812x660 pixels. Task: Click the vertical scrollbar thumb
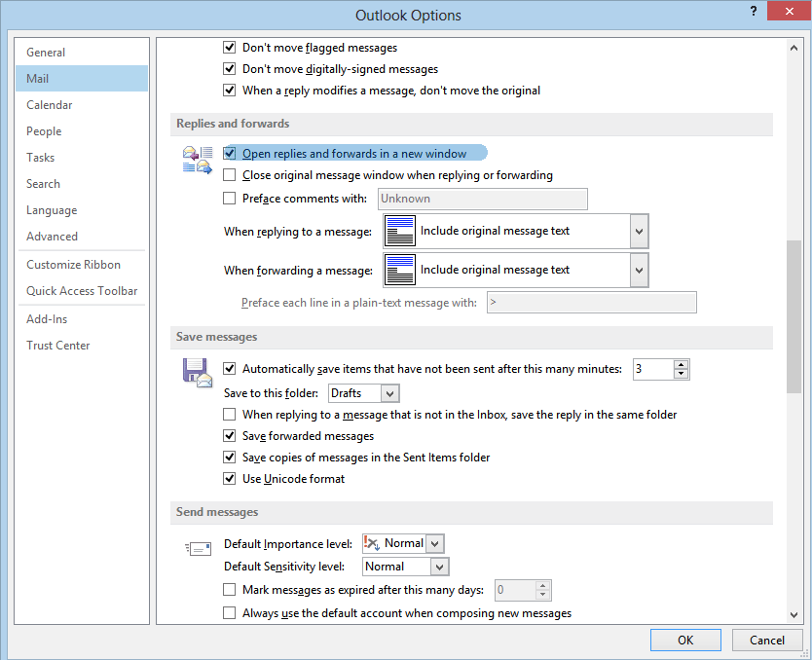point(794,316)
